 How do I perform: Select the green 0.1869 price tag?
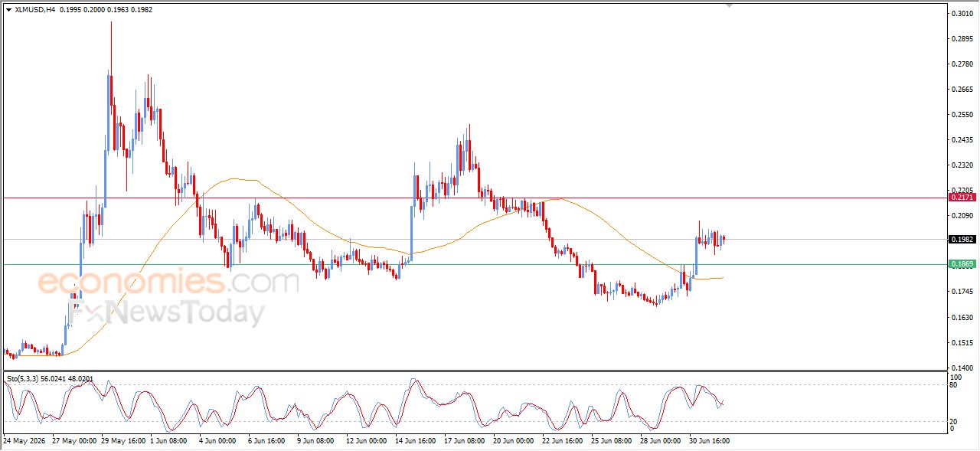(x=962, y=264)
